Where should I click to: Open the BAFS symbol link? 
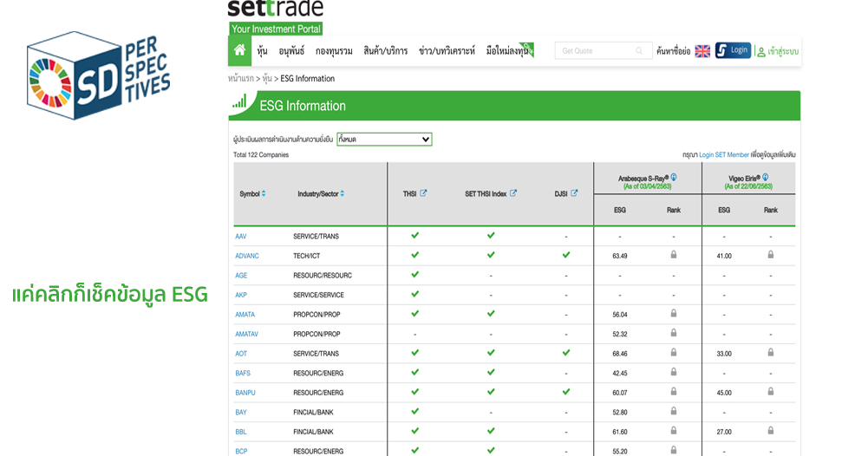243,373
